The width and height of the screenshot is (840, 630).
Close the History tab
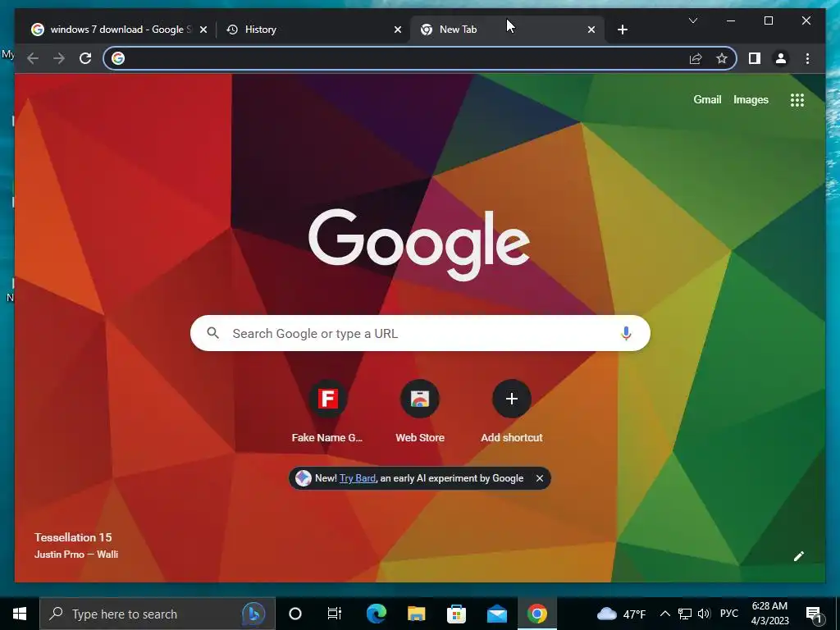coord(398,30)
